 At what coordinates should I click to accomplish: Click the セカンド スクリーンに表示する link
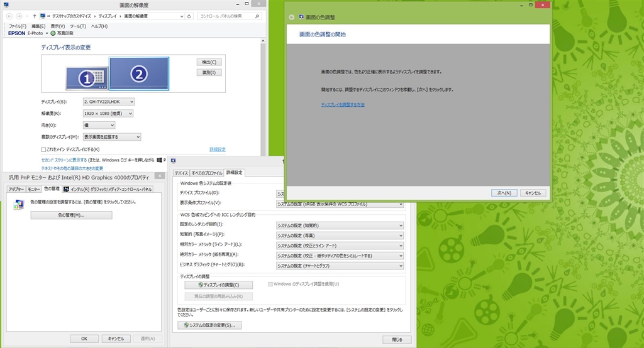coord(64,160)
